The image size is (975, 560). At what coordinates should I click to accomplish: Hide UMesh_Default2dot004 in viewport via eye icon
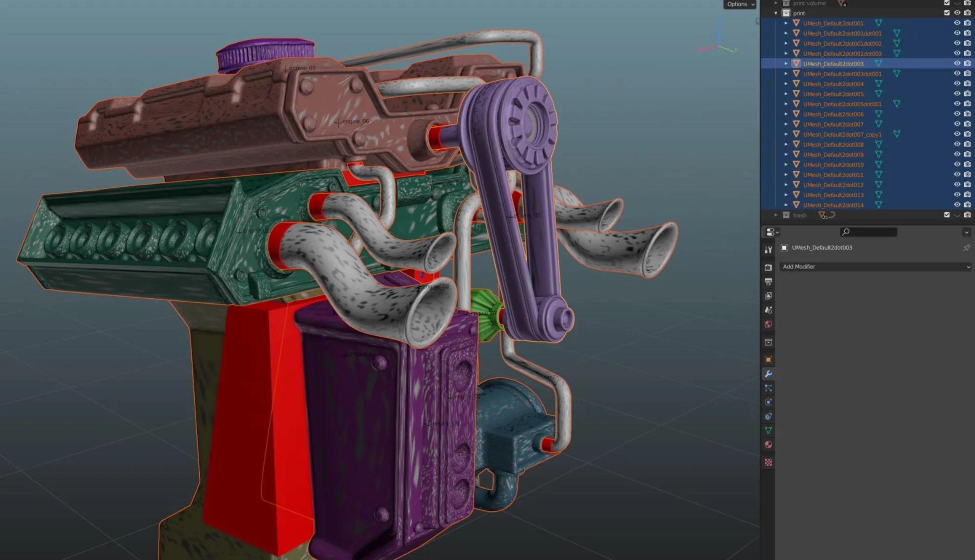click(x=957, y=84)
